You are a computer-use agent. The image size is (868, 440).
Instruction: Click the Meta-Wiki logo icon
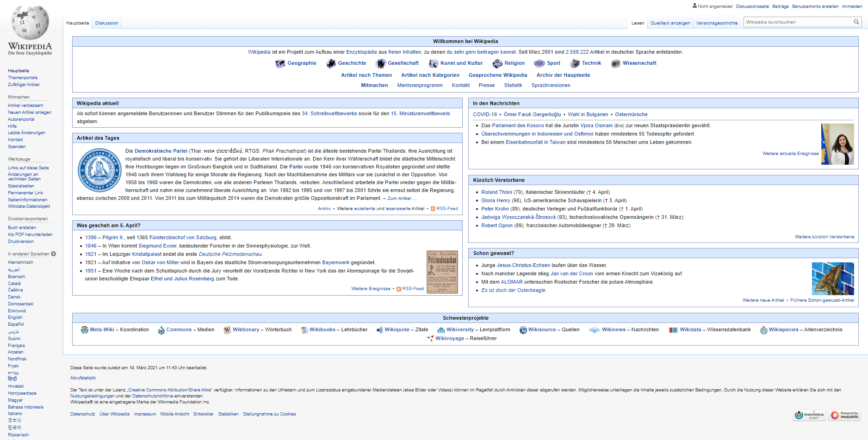pos(85,330)
